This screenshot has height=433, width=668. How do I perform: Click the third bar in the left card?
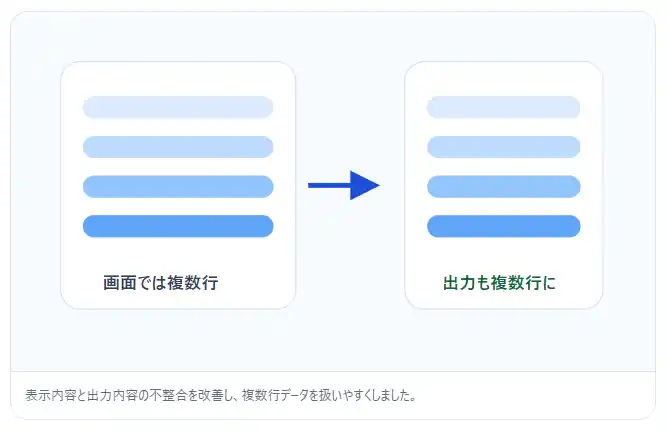tap(178, 186)
